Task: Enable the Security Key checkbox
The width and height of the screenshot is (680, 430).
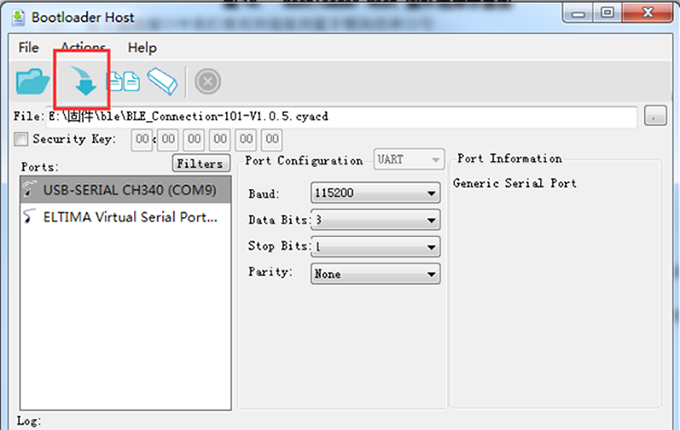Action: pyautogui.click(x=23, y=140)
